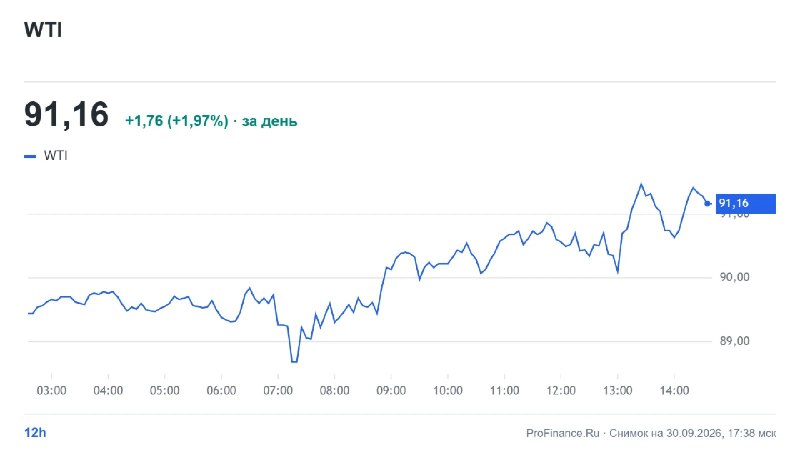Click the 14:00 time axis label
Image resolution: width=800 pixels, height=450 pixels.
(x=674, y=391)
